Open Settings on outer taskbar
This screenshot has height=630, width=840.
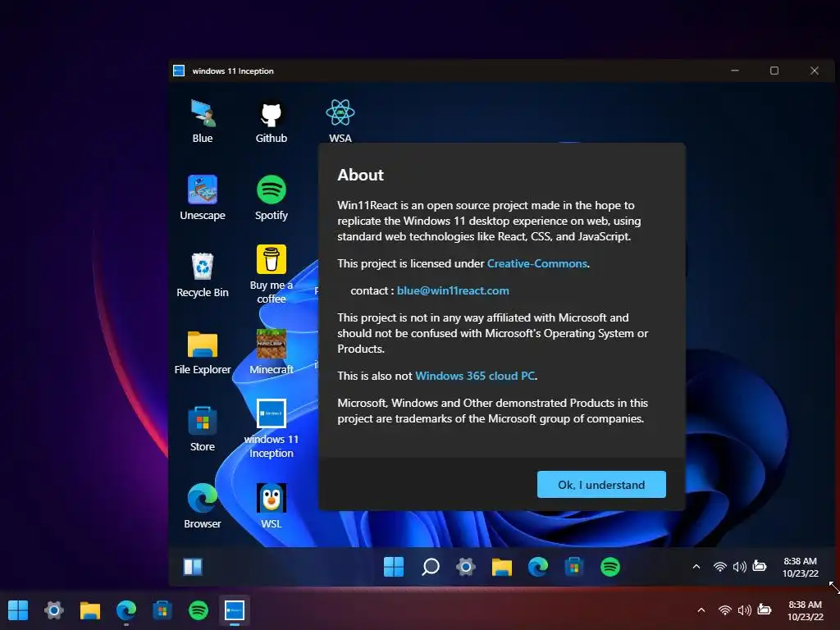[x=53, y=610]
